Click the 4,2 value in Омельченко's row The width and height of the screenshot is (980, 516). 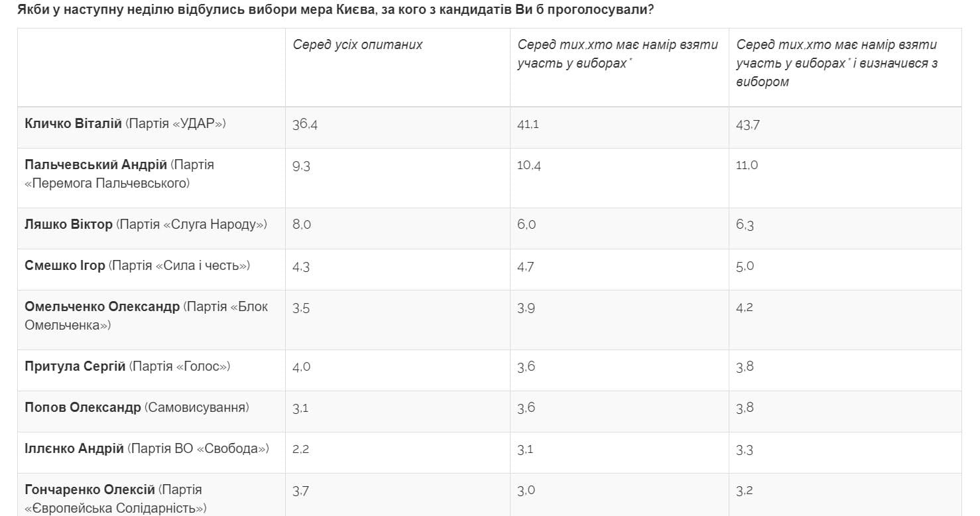tap(745, 308)
